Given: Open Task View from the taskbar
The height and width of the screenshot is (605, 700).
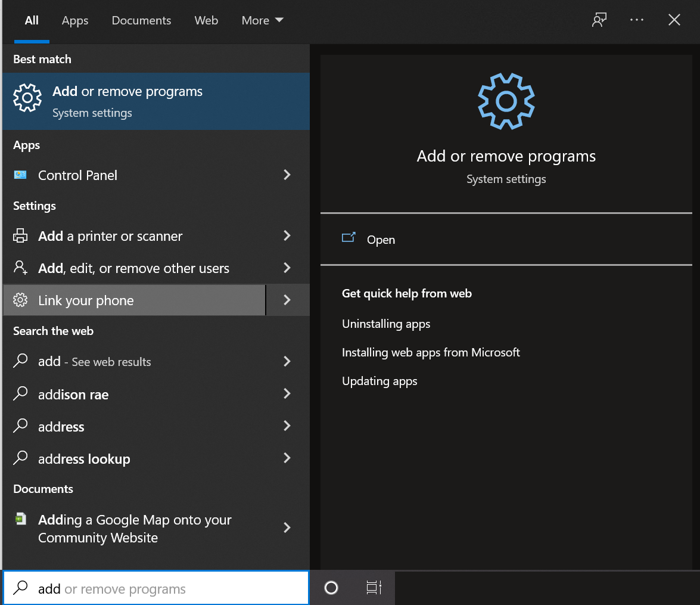Looking at the screenshot, I should [374, 588].
